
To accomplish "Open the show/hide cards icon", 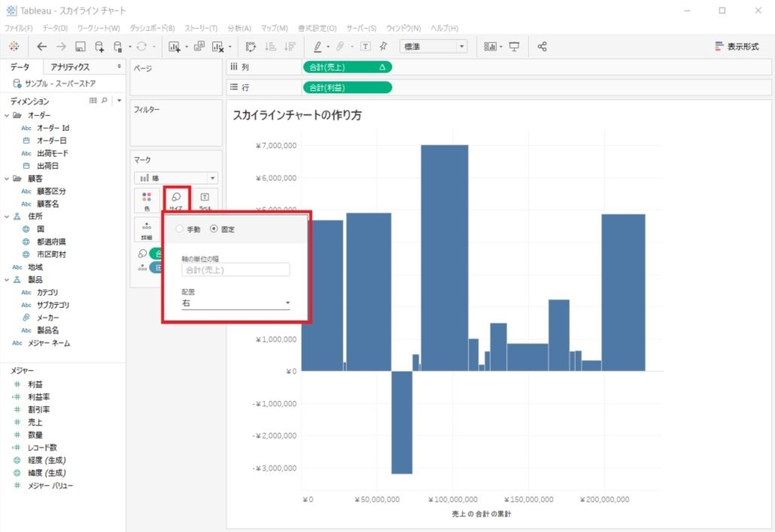I will tap(490, 46).
